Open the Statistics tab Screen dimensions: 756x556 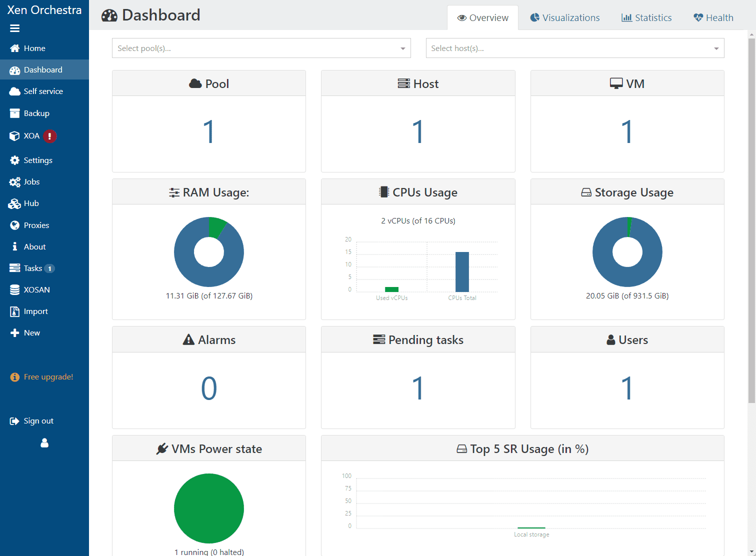[x=646, y=18]
